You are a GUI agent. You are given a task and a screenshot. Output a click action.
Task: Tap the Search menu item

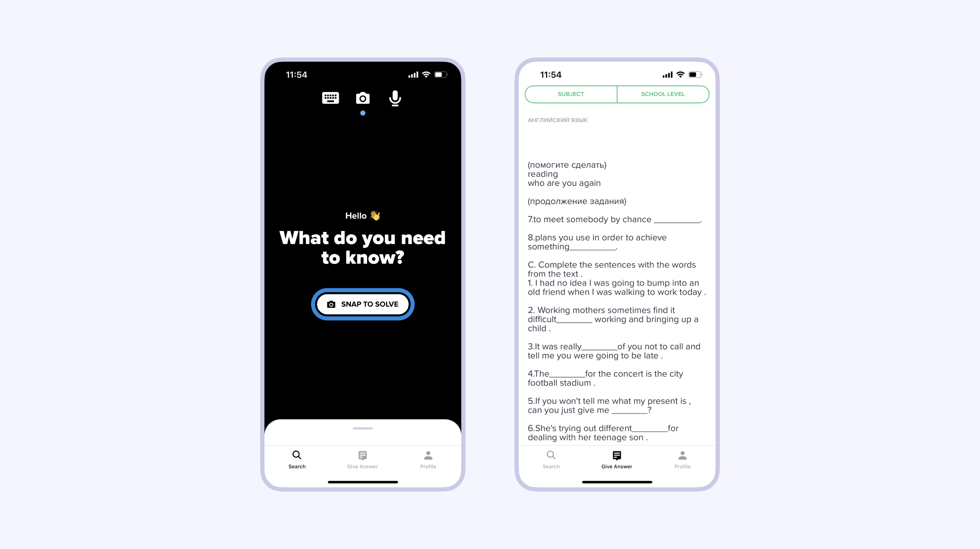(297, 459)
